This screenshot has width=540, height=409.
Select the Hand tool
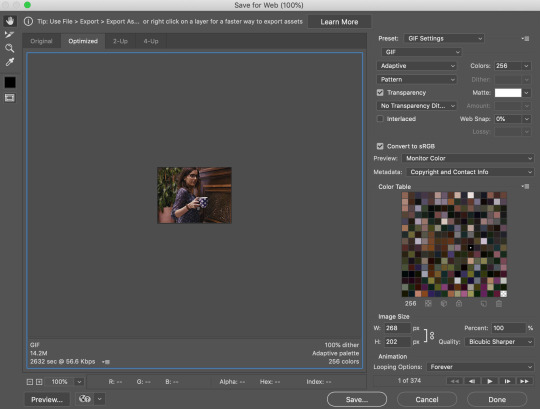(x=10, y=21)
